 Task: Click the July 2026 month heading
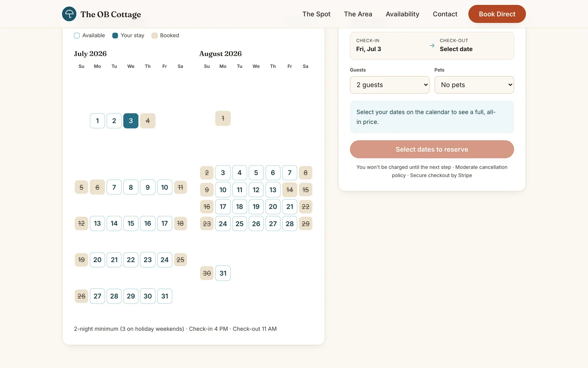coord(90,54)
